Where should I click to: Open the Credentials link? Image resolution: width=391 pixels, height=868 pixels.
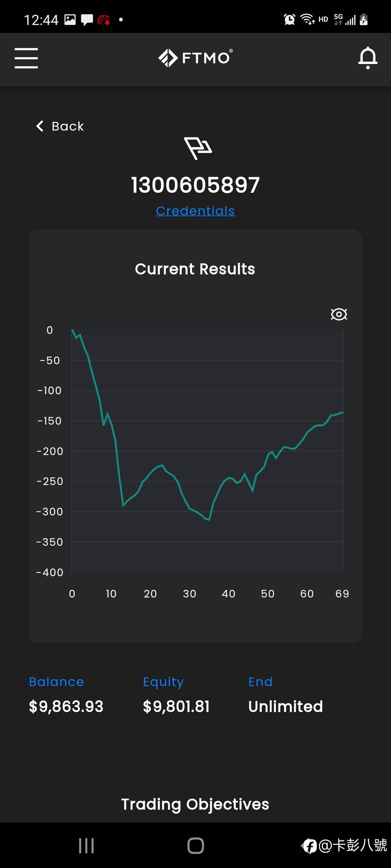(x=195, y=211)
